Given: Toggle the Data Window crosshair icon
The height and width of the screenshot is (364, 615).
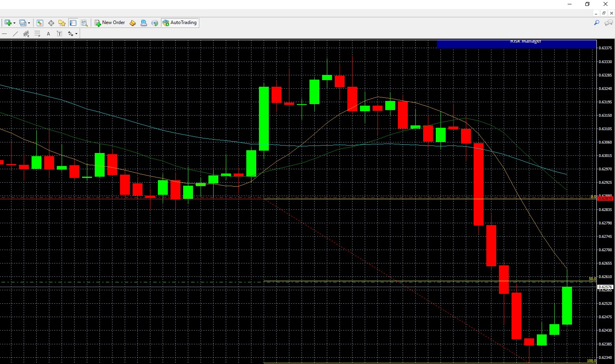Looking at the screenshot, I should point(51,23).
